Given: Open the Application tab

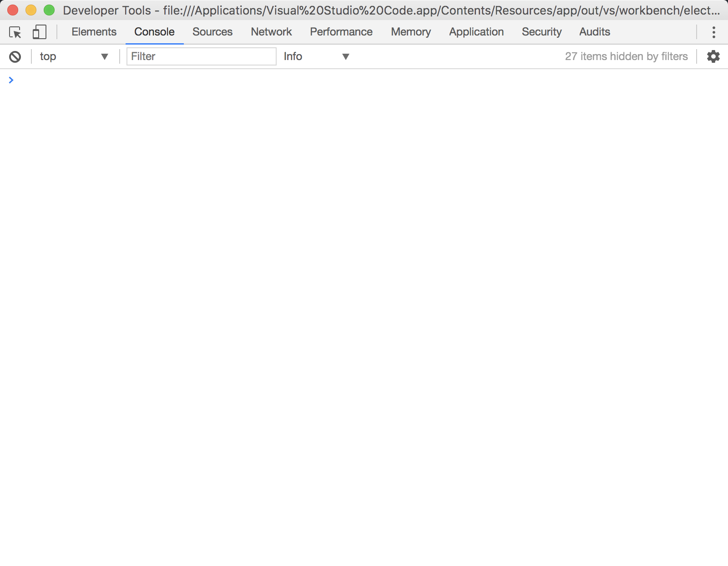Looking at the screenshot, I should pos(476,32).
